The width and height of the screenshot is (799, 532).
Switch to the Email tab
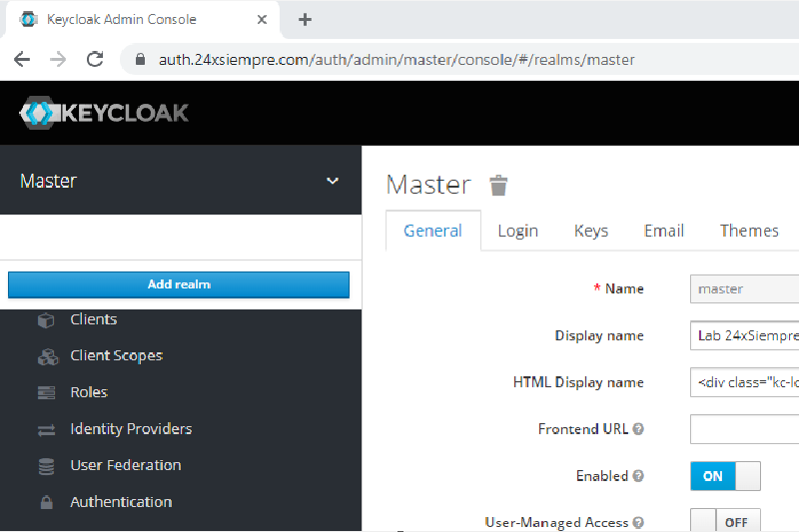click(664, 231)
